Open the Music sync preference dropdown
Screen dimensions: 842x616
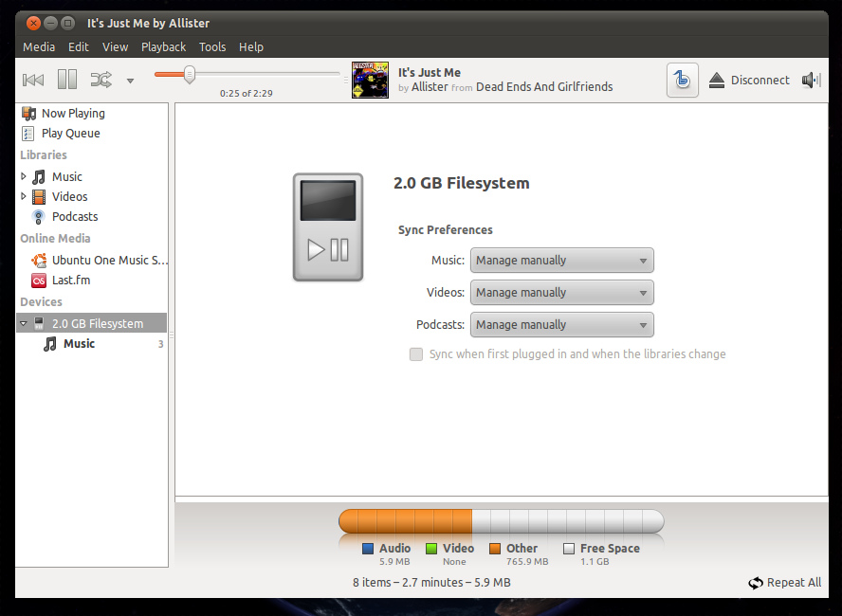point(561,261)
